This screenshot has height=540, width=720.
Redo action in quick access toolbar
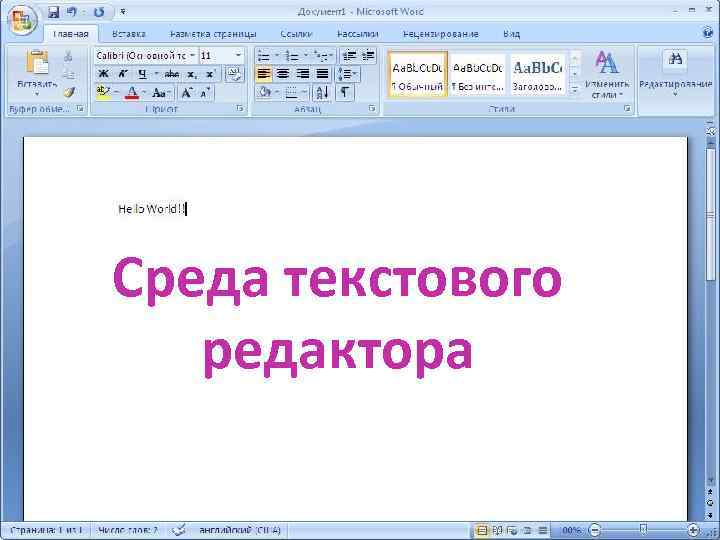(x=99, y=12)
